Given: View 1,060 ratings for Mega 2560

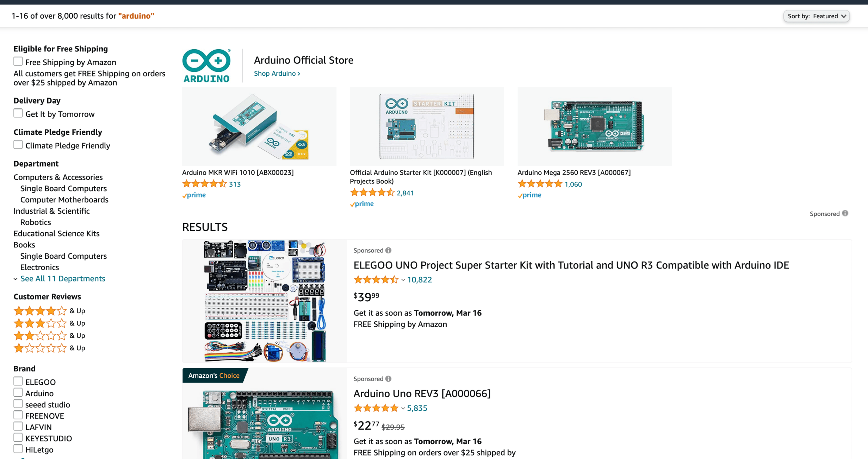Looking at the screenshot, I should (x=573, y=184).
